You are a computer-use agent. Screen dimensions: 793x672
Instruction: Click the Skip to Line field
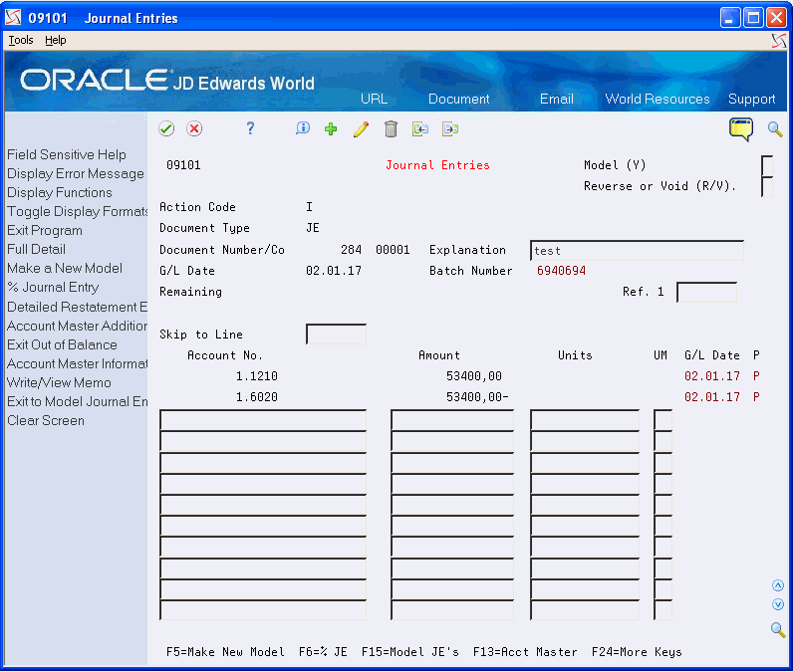336,334
